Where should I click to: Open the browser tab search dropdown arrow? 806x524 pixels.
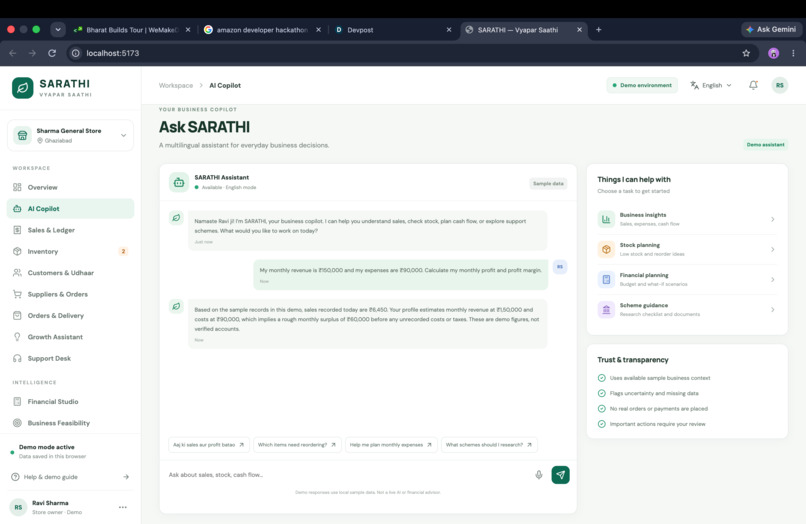[x=58, y=30]
